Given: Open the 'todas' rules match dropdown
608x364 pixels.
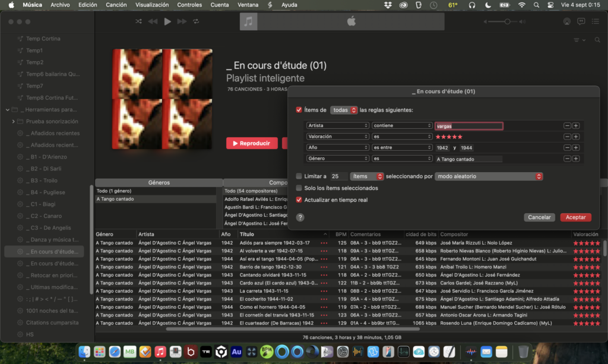Looking at the screenshot, I should pyautogui.click(x=344, y=110).
